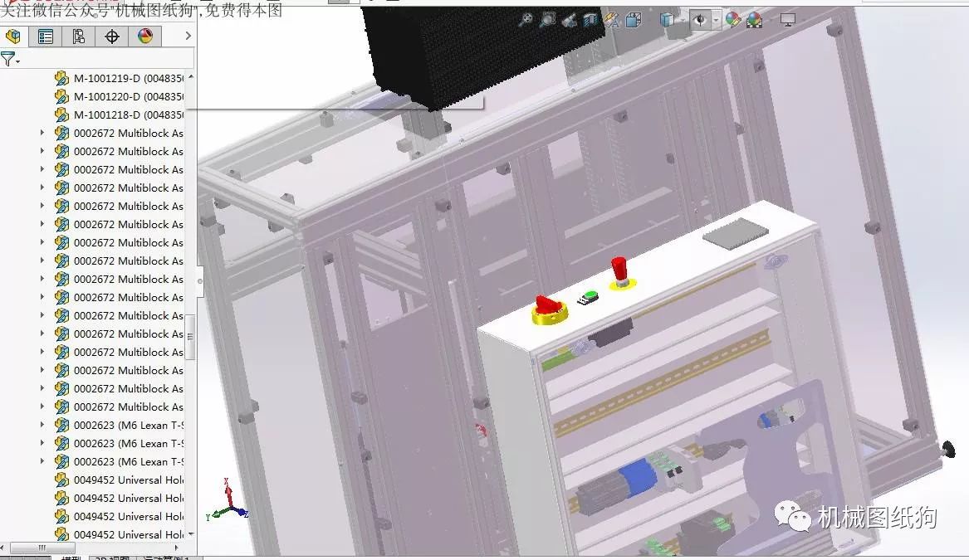Open Dynamic Annotation Views tool
Image resolution: width=969 pixels, height=560 pixels.
click(612, 21)
